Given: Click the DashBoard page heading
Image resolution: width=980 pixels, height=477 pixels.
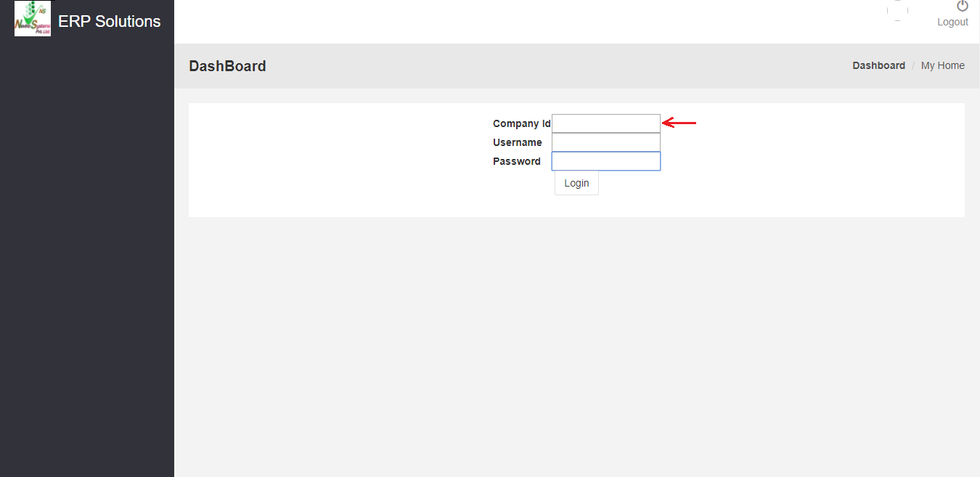Looking at the screenshot, I should pyautogui.click(x=227, y=66).
